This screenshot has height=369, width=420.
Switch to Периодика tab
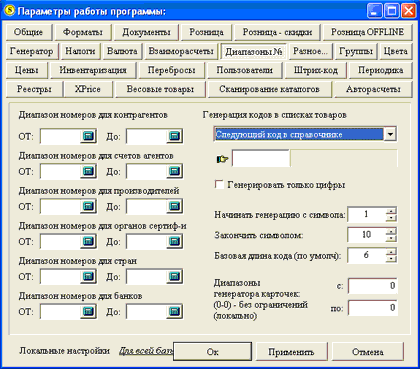click(380, 70)
